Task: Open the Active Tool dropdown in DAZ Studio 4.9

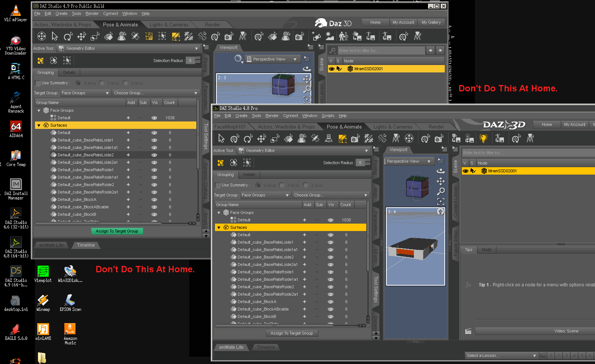Action: tap(129, 48)
